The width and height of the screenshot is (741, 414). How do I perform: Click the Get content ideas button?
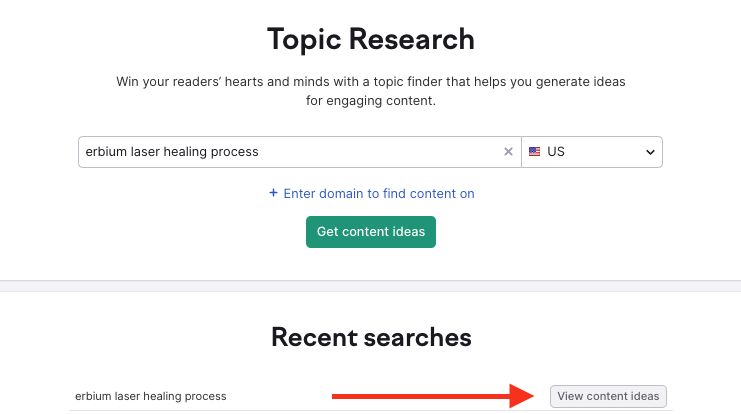pos(371,232)
